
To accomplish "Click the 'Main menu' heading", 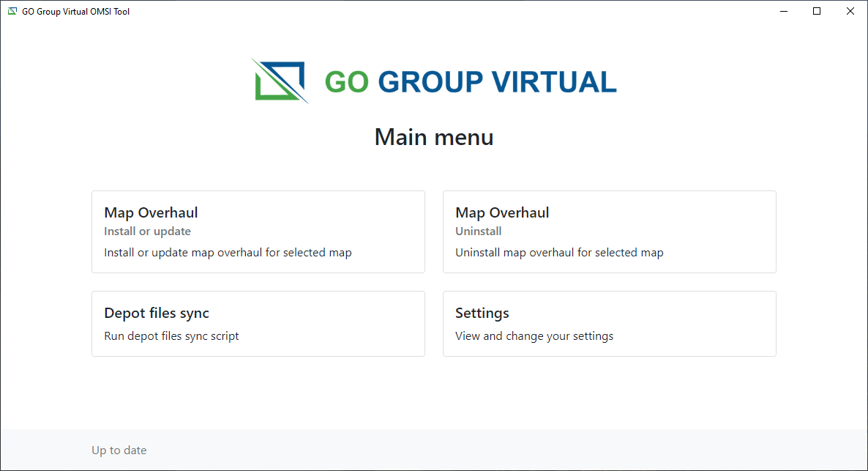I will 434,137.
